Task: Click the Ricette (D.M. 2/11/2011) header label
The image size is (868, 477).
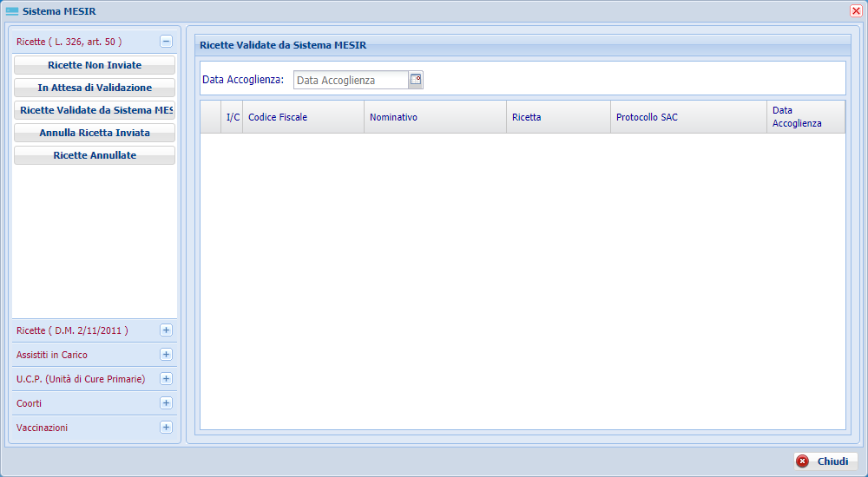Action: pos(72,330)
